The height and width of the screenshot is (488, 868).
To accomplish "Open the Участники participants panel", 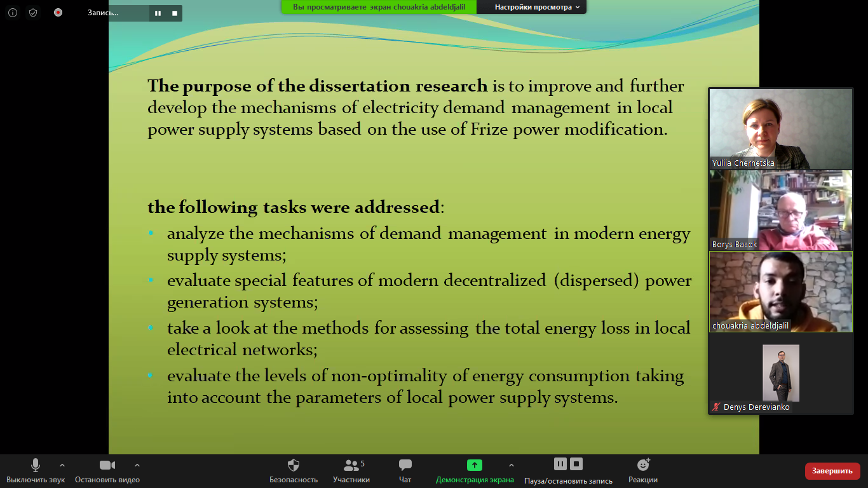I will tap(351, 471).
